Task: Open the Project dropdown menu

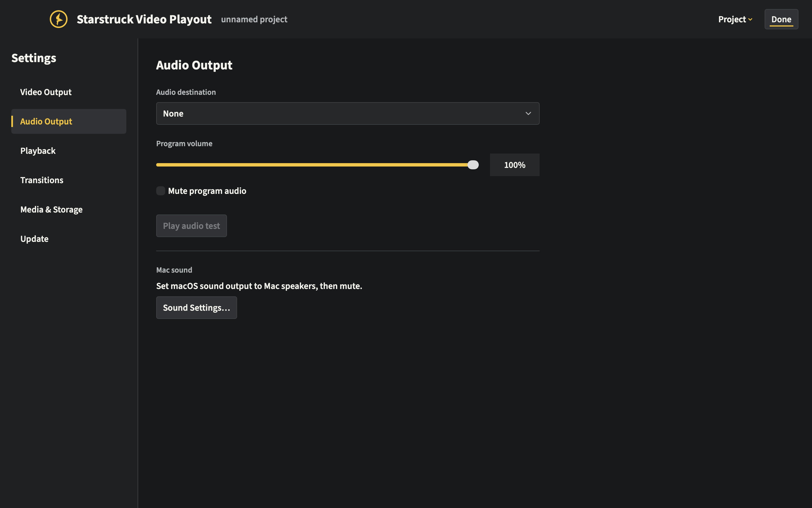Action: pyautogui.click(x=735, y=19)
